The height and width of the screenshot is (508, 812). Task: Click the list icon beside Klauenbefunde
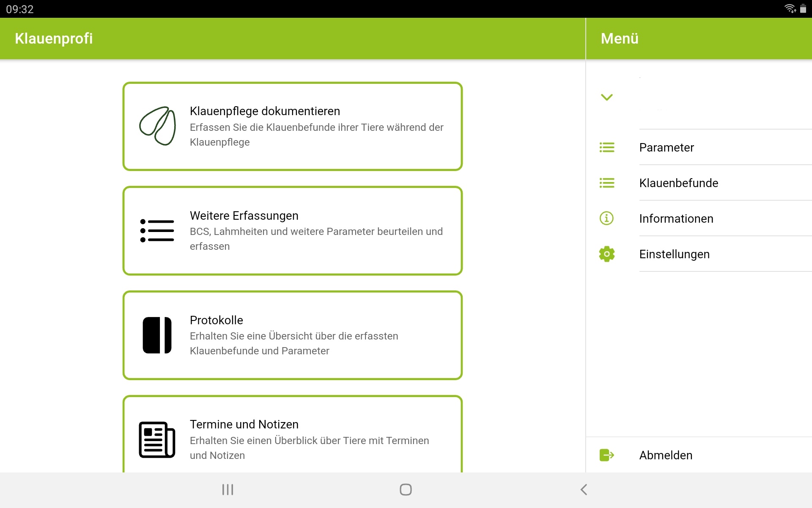(607, 182)
